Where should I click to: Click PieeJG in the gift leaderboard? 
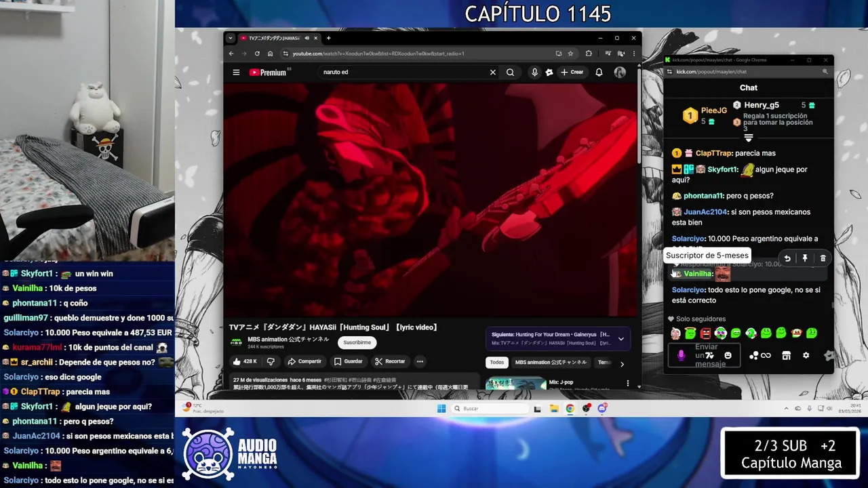pyautogui.click(x=713, y=110)
